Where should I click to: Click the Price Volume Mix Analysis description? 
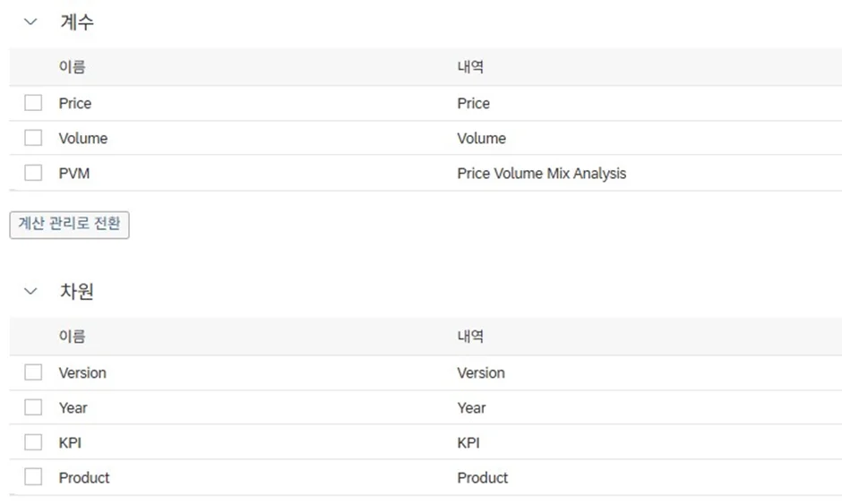pyautogui.click(x=541, y=174)
